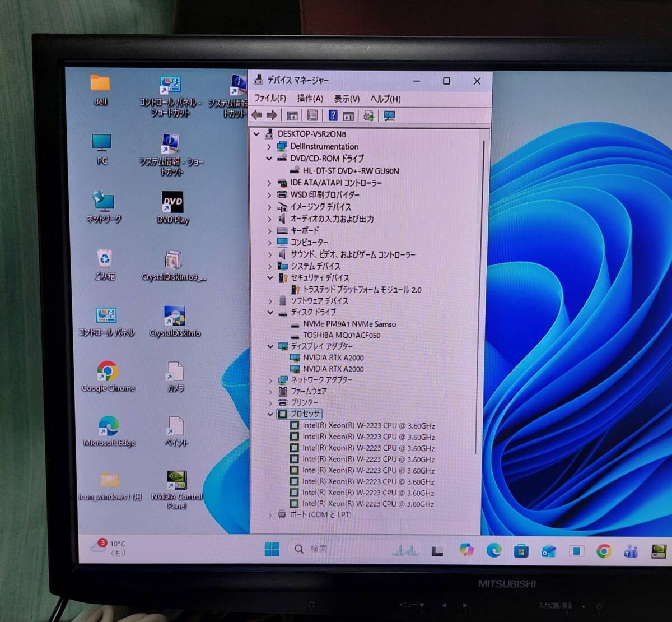Open the ヘルプ(H) menu
The height and width of the screenshot is (622, 672).
(385, 99)
